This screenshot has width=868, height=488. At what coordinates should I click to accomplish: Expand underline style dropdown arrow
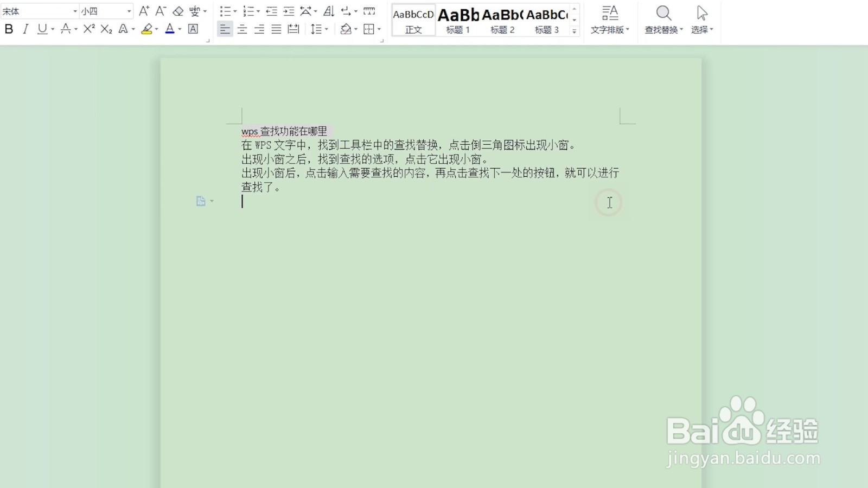pos(53,29)
